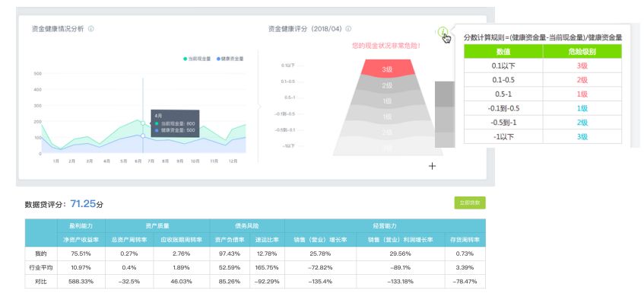This screenshot has width=644, height=300.
Task: Click info icon beside 资金健康情况分析 title
Action: click(91, 29)
